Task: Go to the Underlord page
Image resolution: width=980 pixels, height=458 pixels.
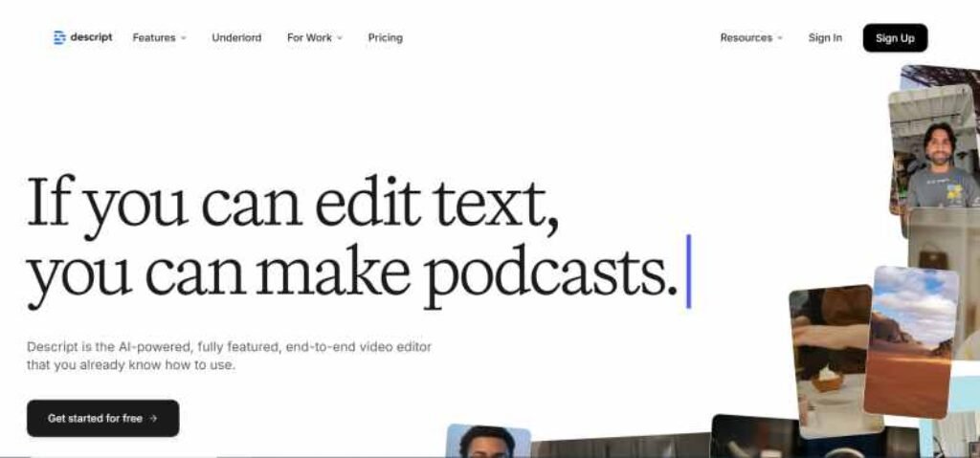Action: (x=236, y=37)
